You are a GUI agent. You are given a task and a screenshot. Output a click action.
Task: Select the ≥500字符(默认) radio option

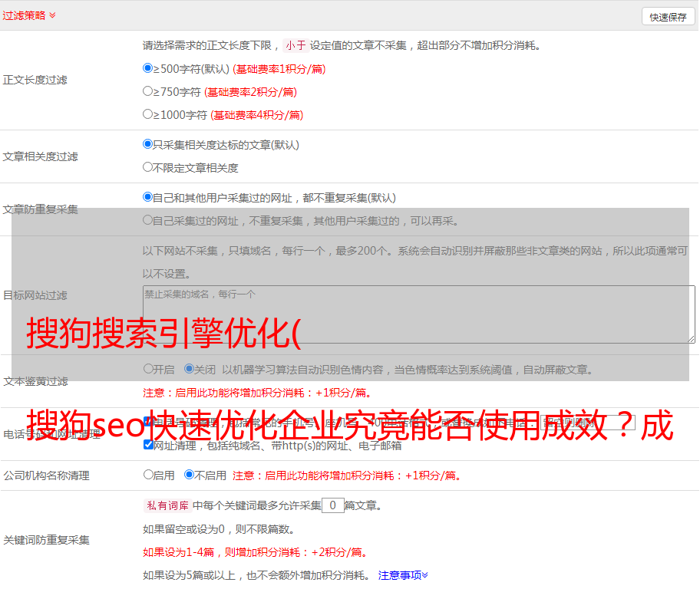(148, 68)
